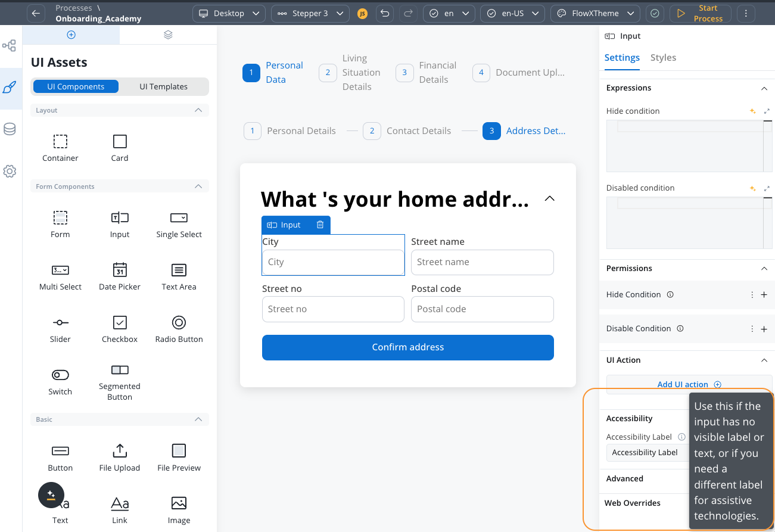Screen dimensions: 775x532
Task: Go to the Living Situation Details step
Action: click(x=350, y=73)
